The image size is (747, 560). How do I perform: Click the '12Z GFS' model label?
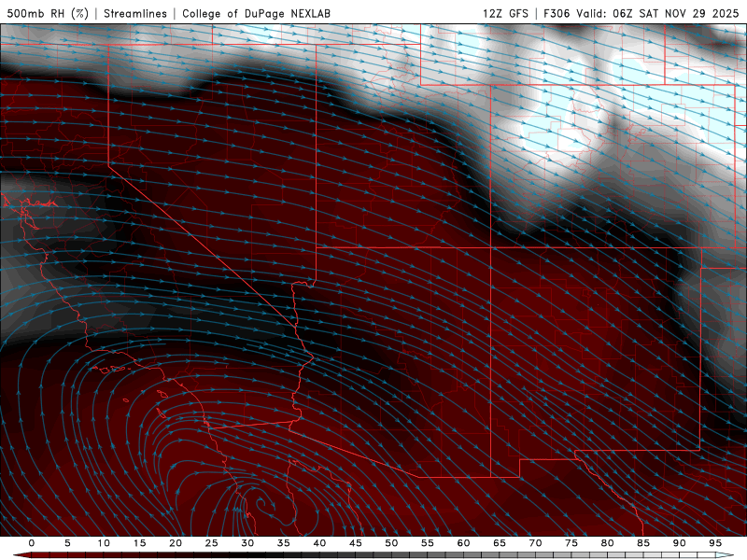pyautogui.click(x=505, y=13)
